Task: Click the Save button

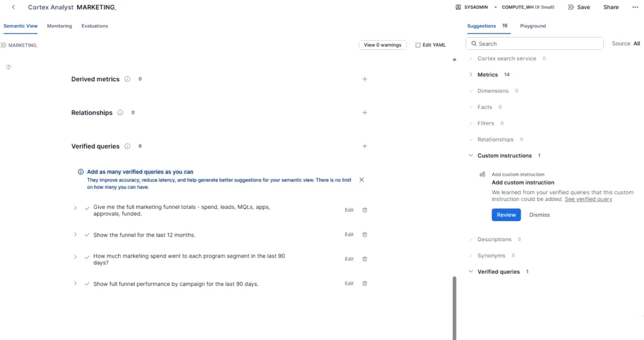Action: coord(579,7)
